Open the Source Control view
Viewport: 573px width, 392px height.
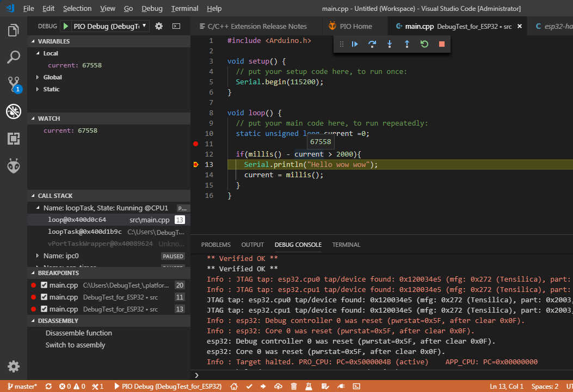14,84
